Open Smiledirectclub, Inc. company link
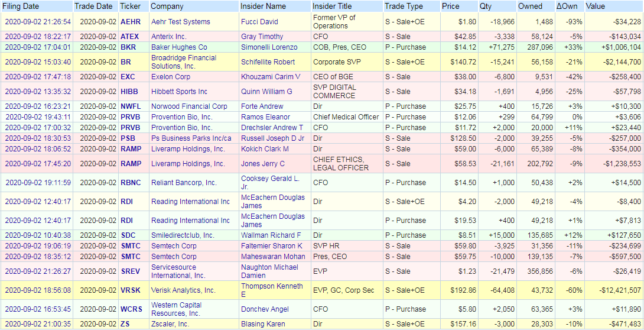Image resolution: width=644 pixels, height=330 pixels. (x=183, y=235)
